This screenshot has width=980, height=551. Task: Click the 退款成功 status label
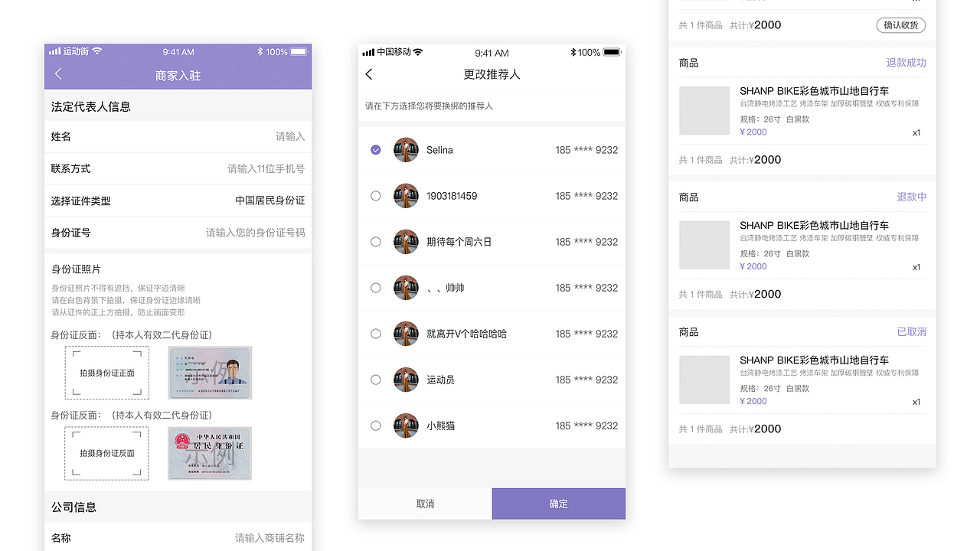pyautogui.click(x=906, y=63)
